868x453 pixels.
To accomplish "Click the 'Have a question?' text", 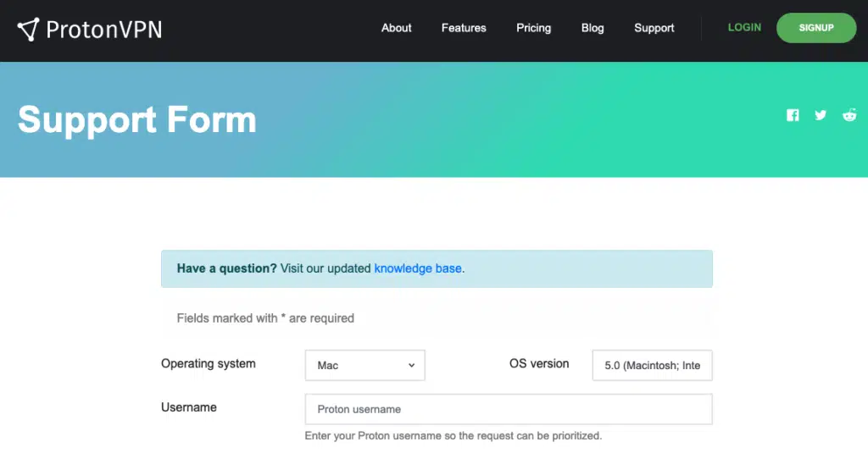I will [x=227, y=268].
